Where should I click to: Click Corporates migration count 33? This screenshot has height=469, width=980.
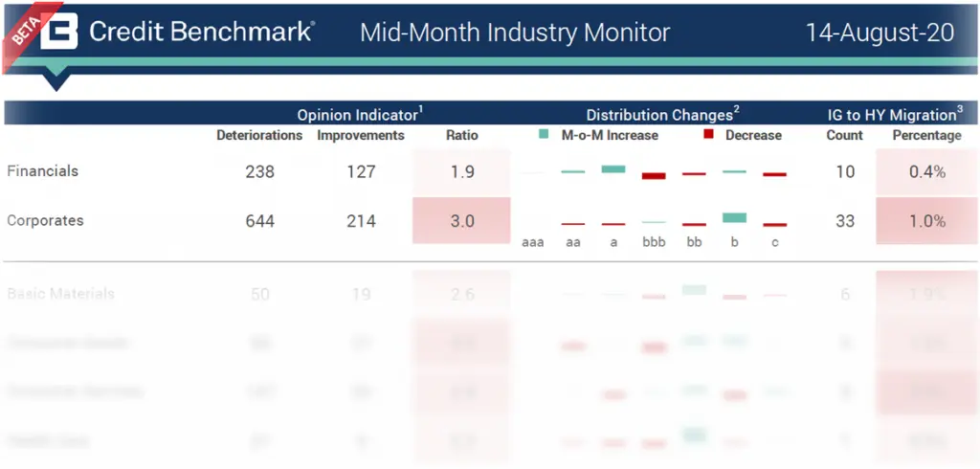click(845, 221)
